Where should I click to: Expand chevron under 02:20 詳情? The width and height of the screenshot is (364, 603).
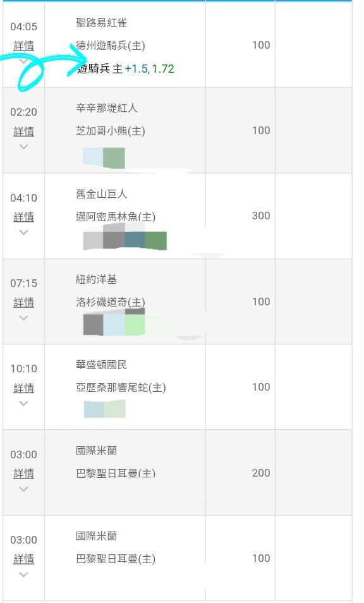pyautogui.click(x=23, y=147)
